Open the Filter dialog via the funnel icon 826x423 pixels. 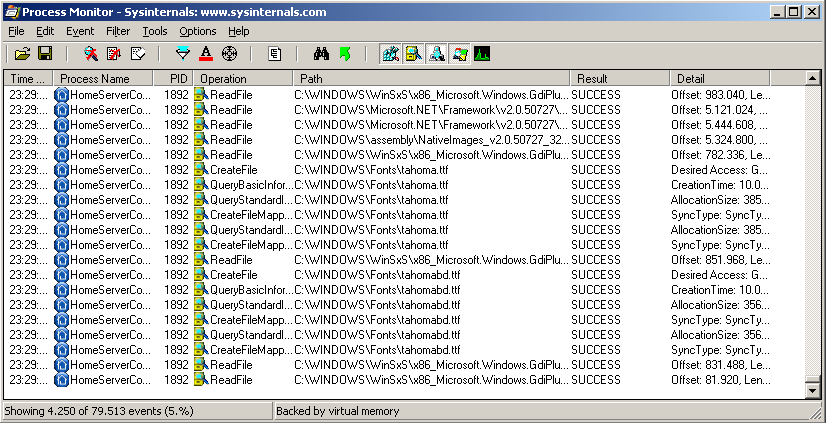pyautogui.click(x=182, y=53)
